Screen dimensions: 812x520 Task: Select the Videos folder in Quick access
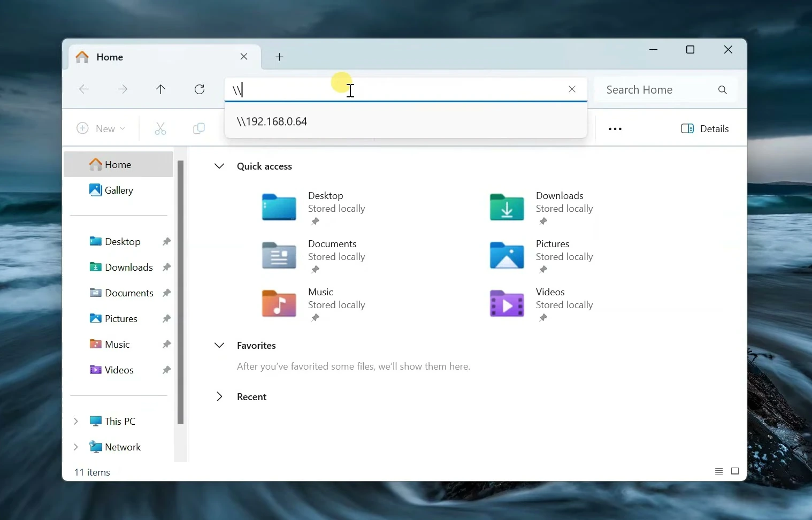click(x=542, y=305)
